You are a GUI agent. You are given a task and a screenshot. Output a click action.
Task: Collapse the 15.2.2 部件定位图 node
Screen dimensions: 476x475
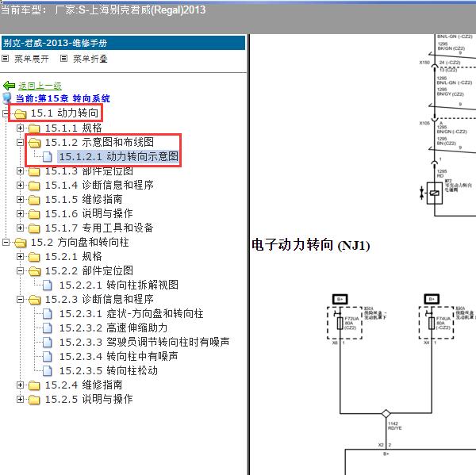20,270
